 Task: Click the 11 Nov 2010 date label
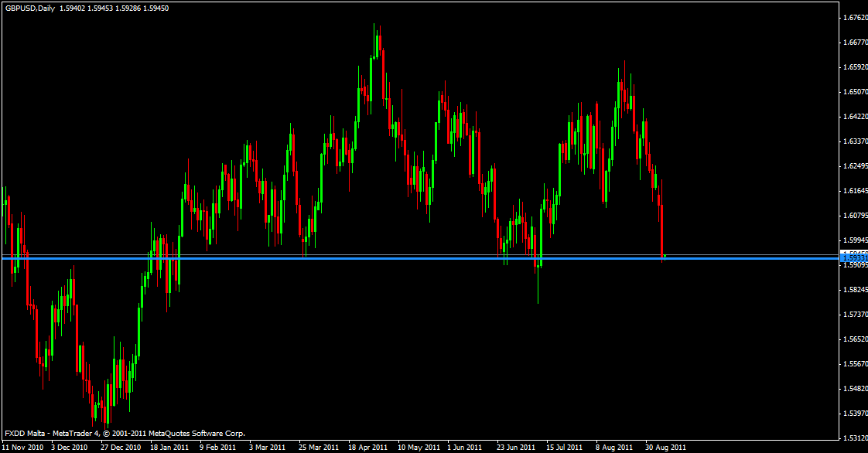22,447
